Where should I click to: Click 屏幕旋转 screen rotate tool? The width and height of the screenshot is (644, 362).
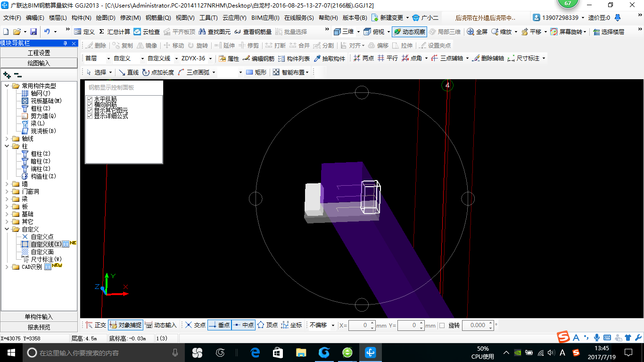[x=568, y=32]
